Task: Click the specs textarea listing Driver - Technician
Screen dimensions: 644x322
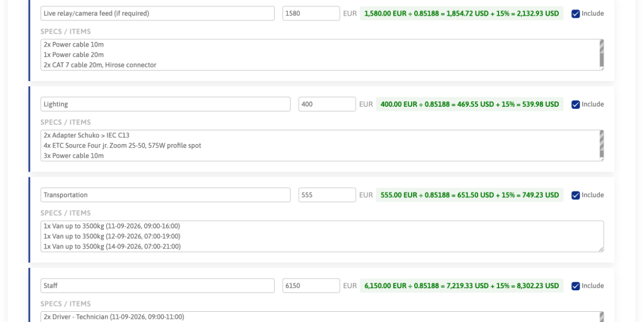Action: pyautogui.click(x=322, y=317)
